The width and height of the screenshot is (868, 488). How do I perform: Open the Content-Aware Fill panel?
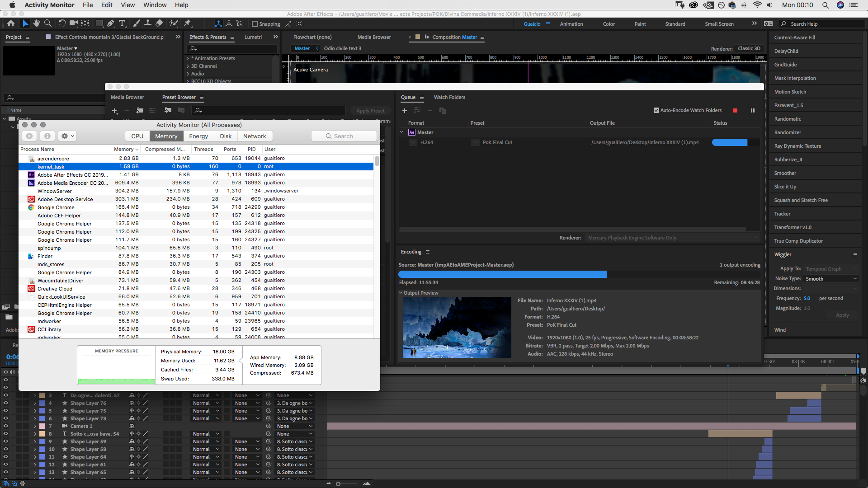coord(795,38)
